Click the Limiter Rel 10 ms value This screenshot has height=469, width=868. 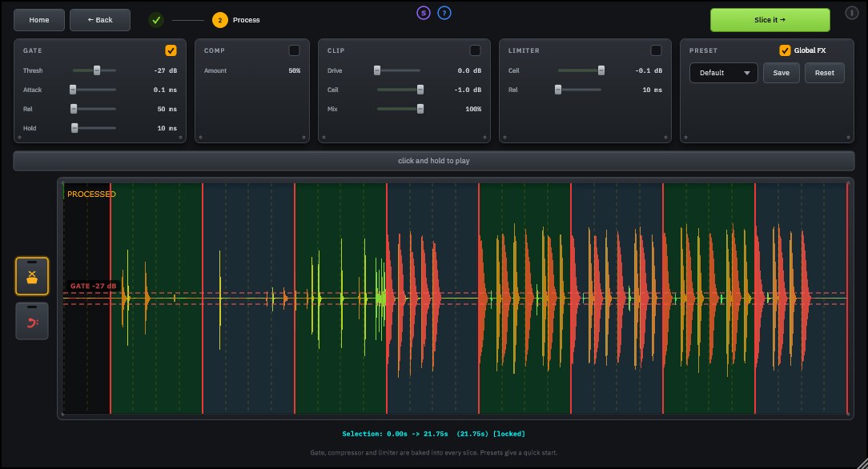click(652, 90)
